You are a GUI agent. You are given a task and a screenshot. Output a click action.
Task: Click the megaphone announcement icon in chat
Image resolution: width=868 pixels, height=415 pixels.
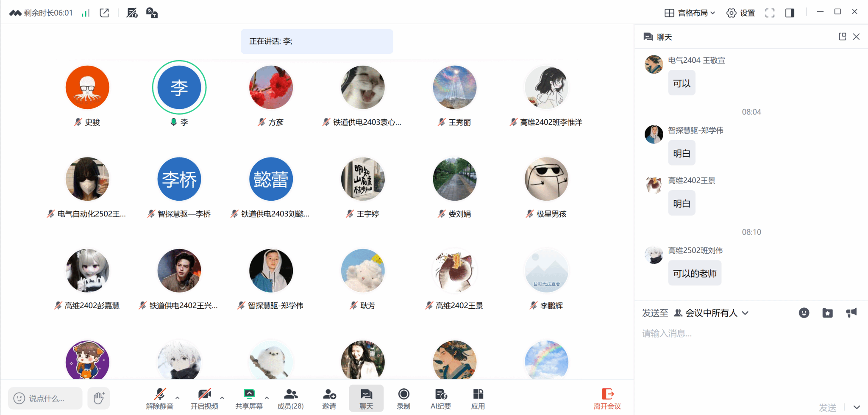tap(851, 313)
